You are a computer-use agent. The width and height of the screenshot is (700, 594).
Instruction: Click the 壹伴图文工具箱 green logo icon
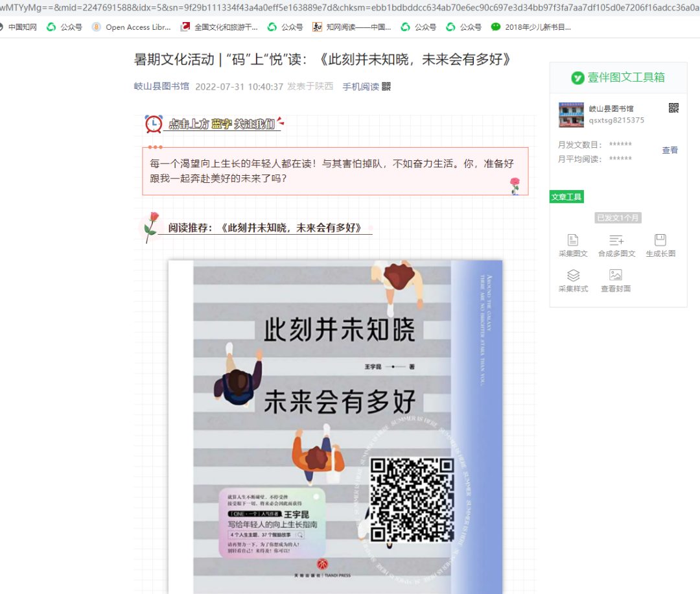click(577, 78)
